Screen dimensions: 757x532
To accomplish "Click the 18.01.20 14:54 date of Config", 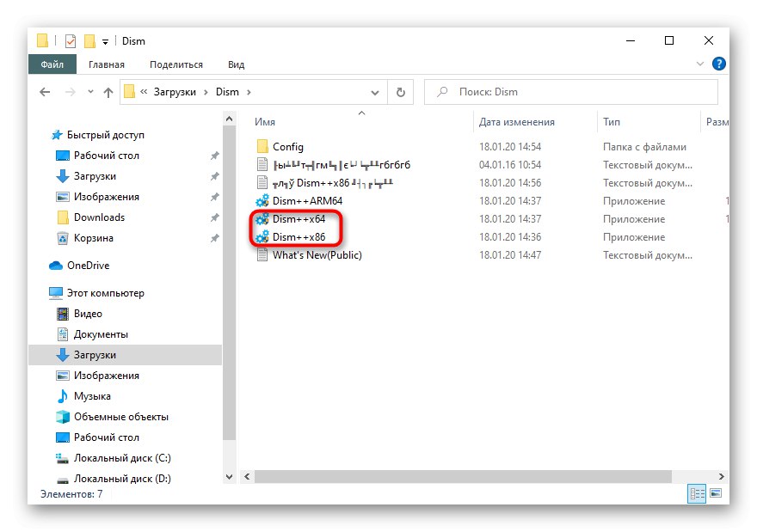I will coord(510,147).
